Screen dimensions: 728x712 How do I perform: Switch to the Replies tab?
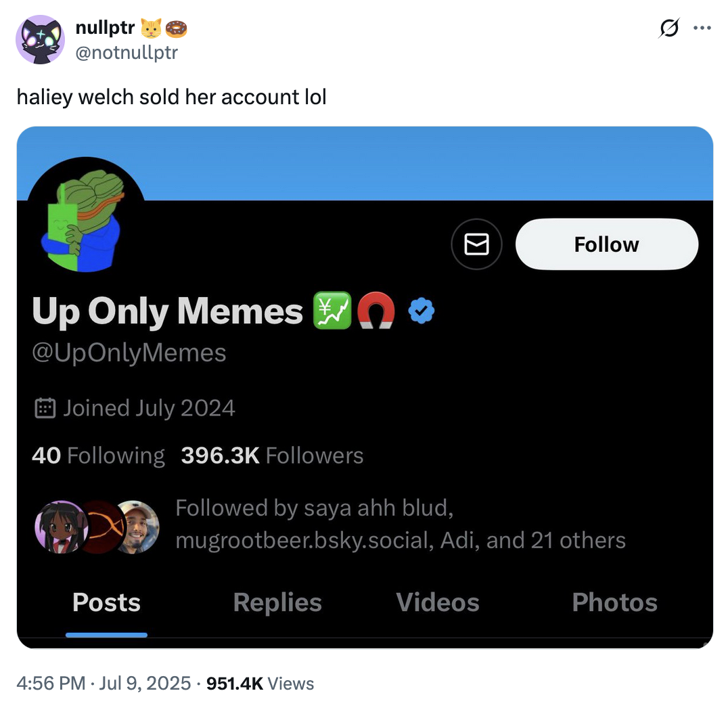coord(277,602)
